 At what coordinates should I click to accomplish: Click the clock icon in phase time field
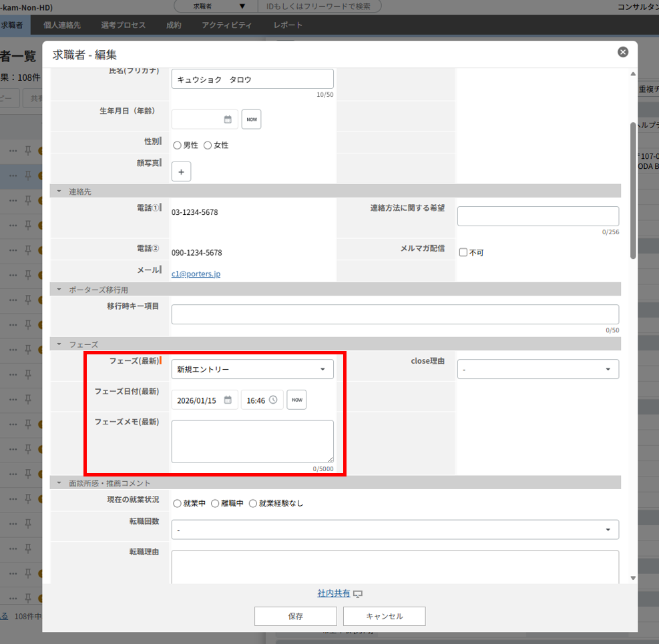273,400
